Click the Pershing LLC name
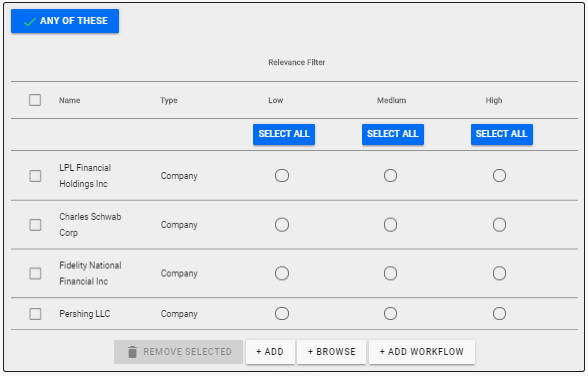588x376 pixels. tap(85, 314)
